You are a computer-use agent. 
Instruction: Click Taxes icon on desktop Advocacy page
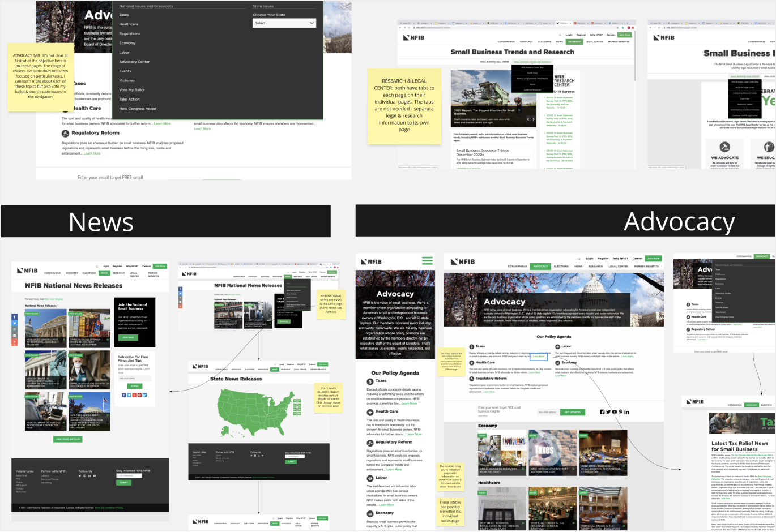[471, 346]
